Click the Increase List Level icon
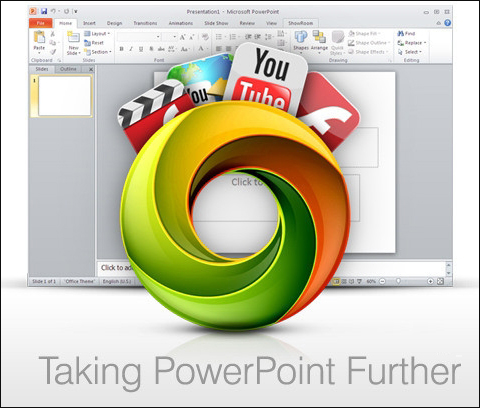480x408 pixels. 258,37
